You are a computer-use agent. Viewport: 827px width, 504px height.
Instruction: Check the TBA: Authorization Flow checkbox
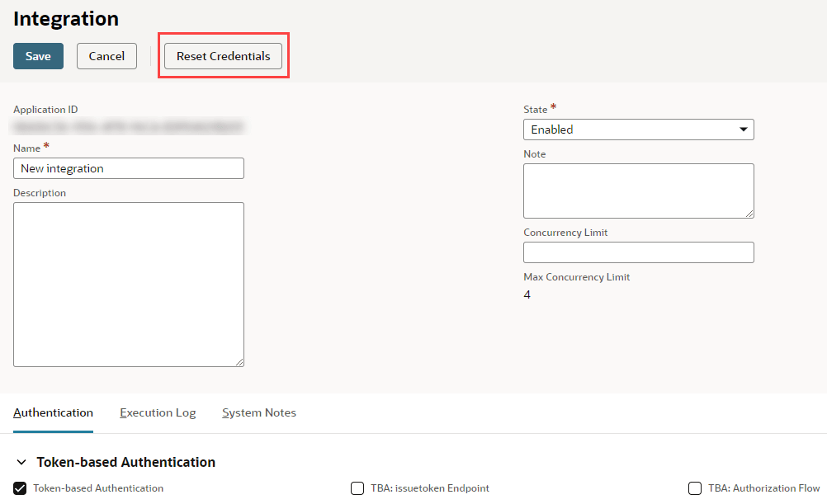(x=695, y=488)
